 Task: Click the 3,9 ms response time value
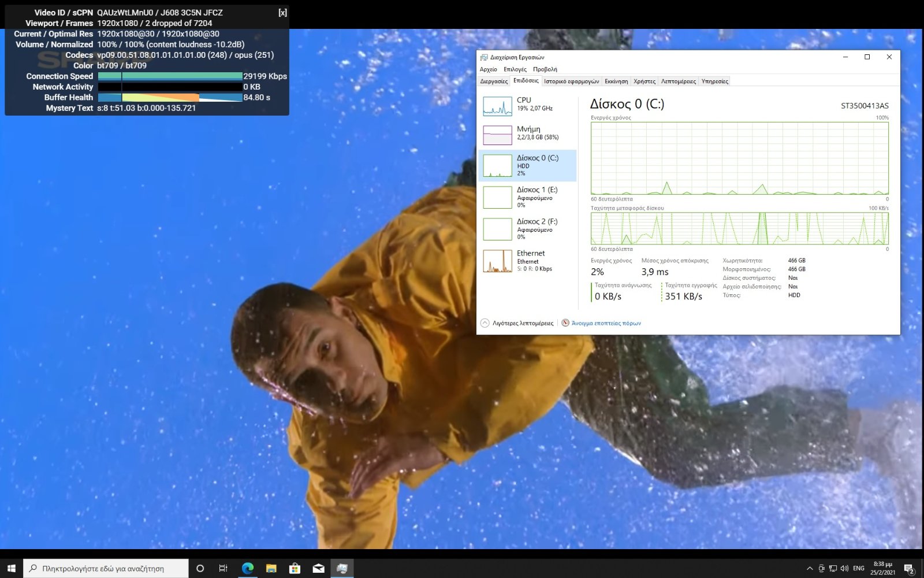coord(655,272)
